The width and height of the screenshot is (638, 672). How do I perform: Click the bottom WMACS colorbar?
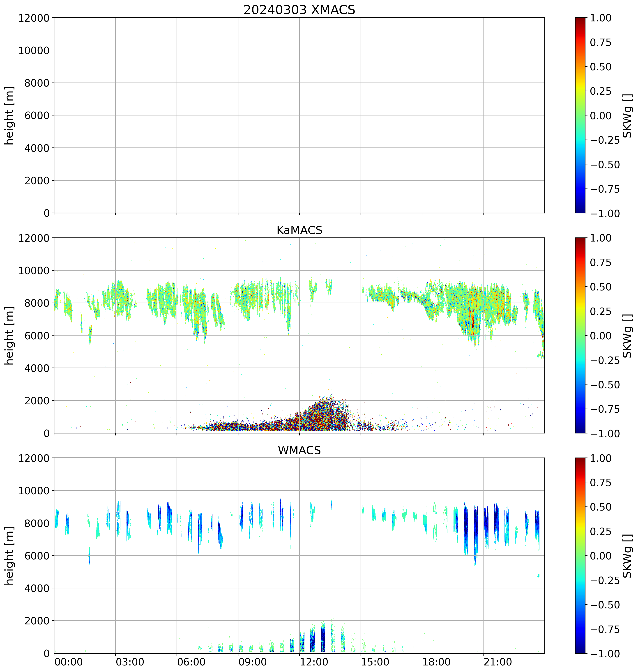coord(580,555)
